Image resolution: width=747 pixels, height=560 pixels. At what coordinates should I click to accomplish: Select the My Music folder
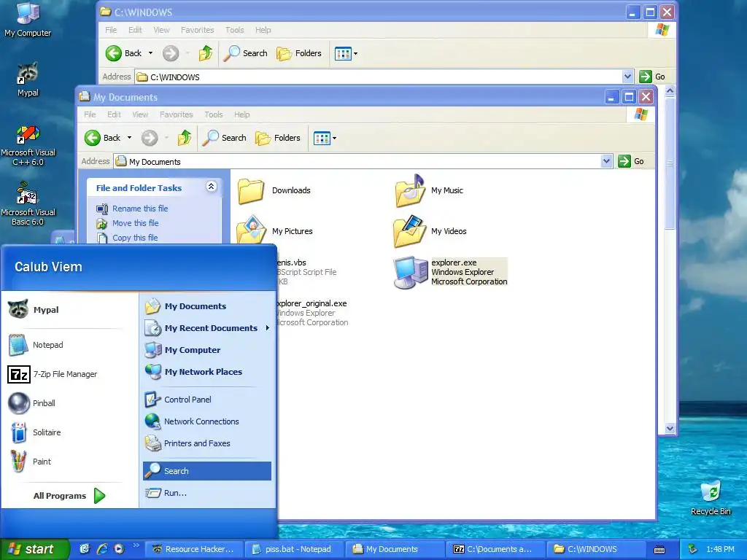(429, 190)
